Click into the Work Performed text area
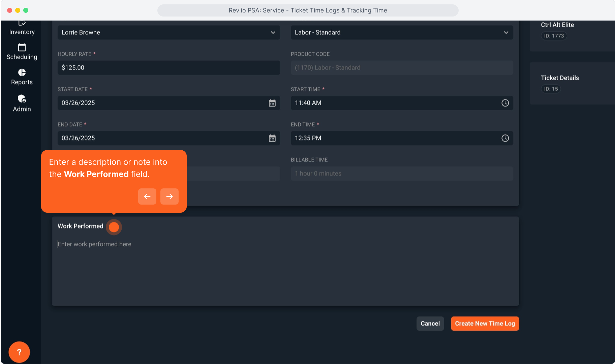Screen dimensions: 616x364 [x=285, y=270]
